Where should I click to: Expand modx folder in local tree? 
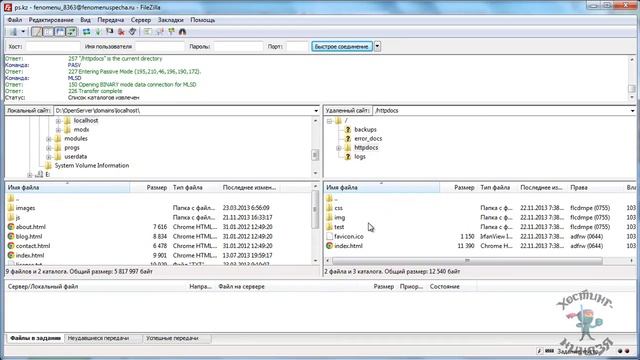click(58, 130)
